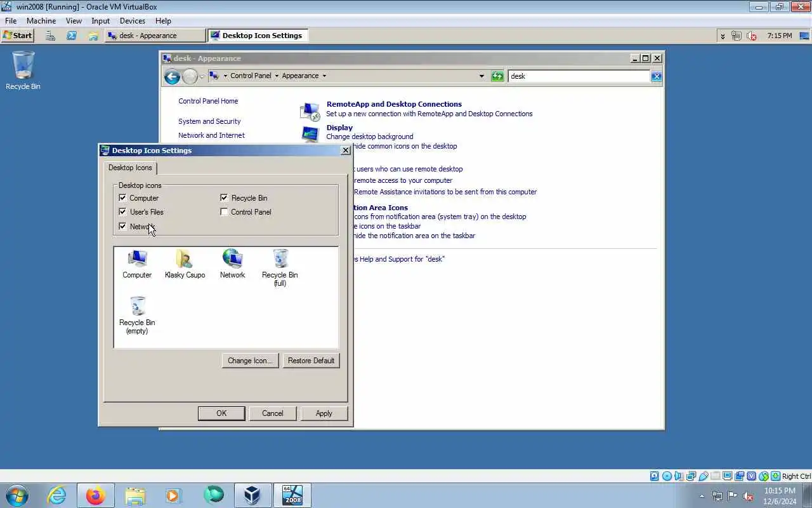Click the Change desktop background link
The width and height of the screenshot is (812, 508).
(x=369, y=137)
